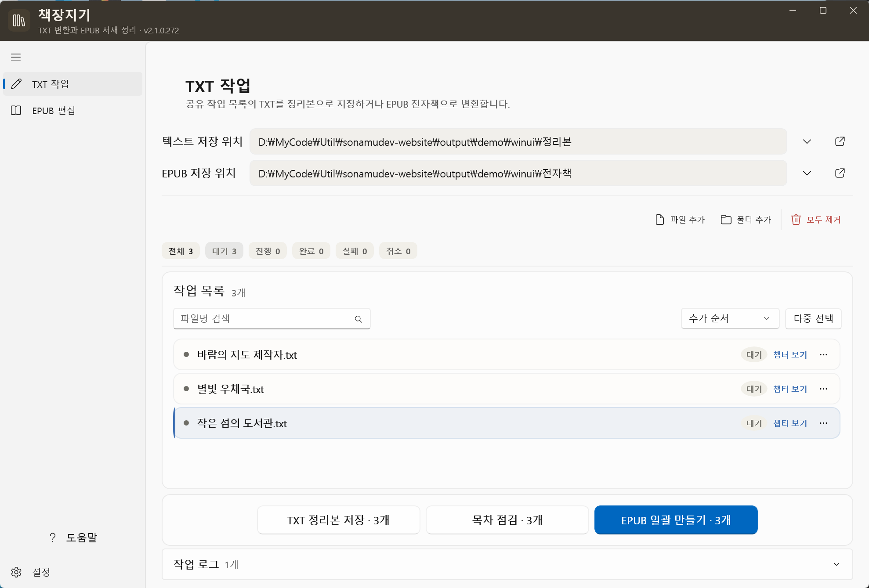Open 챕터 보기 for 작은 섬의 도서관.txt

[790, 423]
